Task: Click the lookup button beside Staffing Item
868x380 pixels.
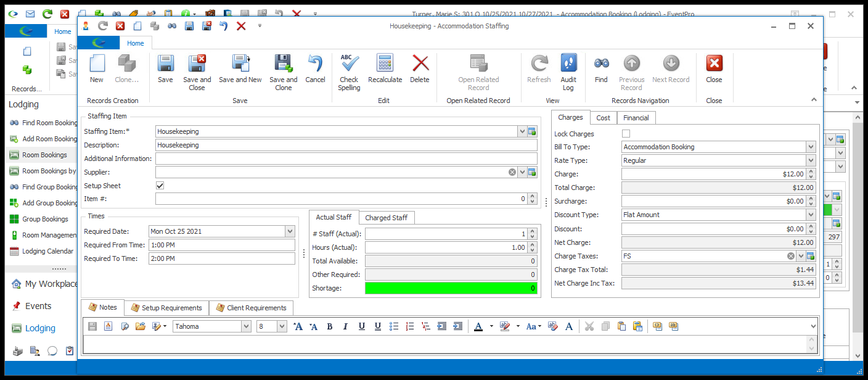Action: [532, 131]
